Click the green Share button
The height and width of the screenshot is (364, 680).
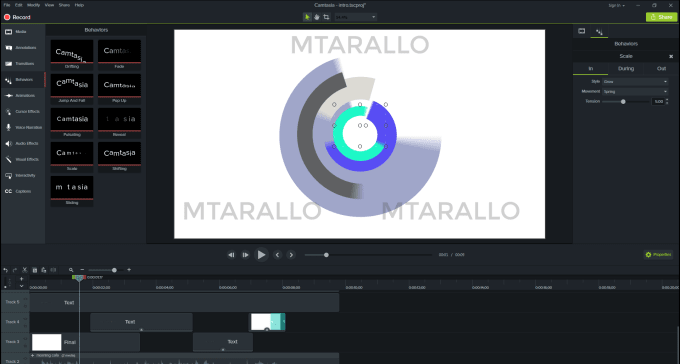661,17
